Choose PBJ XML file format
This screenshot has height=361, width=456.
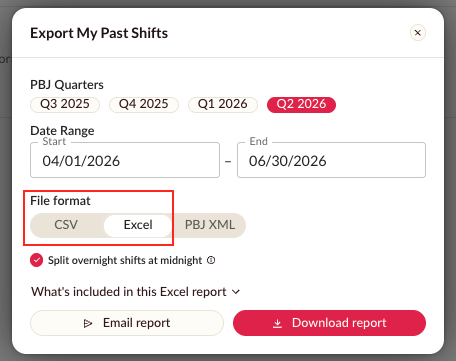(x=210, y=225)
